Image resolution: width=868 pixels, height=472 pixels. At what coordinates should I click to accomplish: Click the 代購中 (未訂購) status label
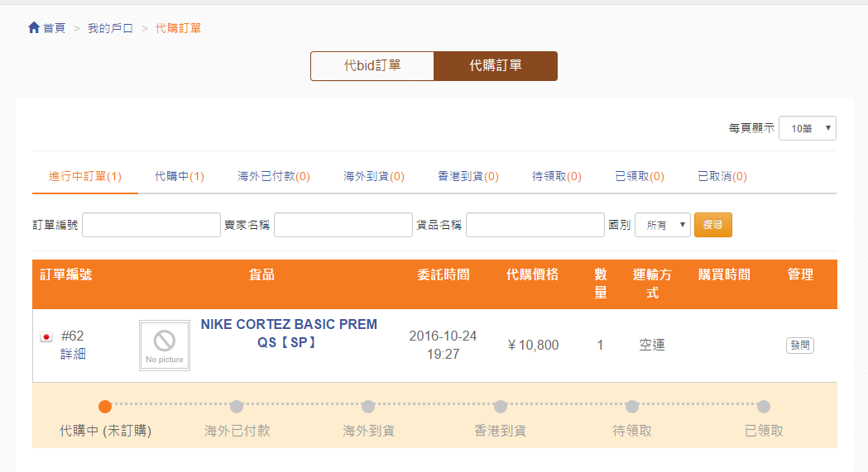click(x=106, y=431)
